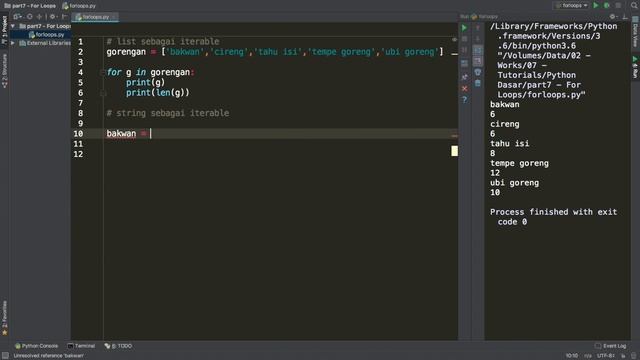Click scroll from source target icon
This screenshot has width=640, height=360.
coord(29,17)
